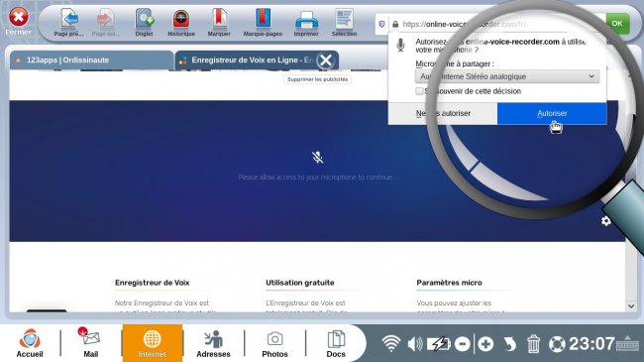Go back with Page précédente icon
Screen dimensions: 644x362
coord(69,19)
